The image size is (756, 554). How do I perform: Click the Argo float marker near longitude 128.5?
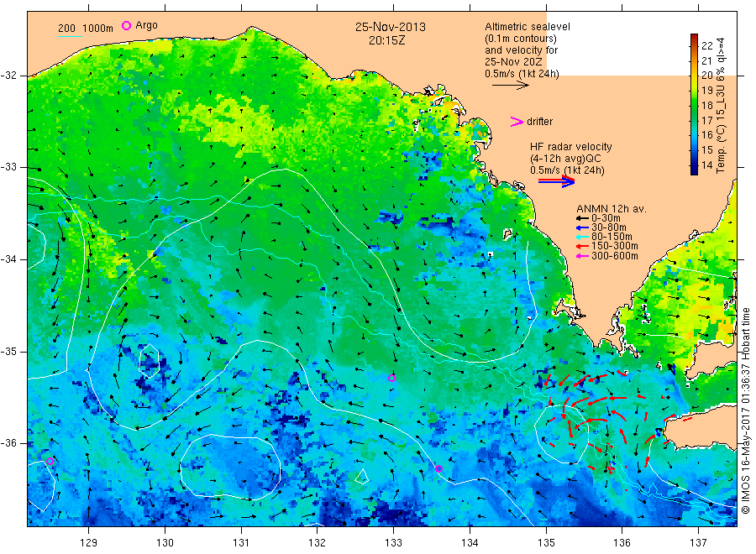[50, 461]
